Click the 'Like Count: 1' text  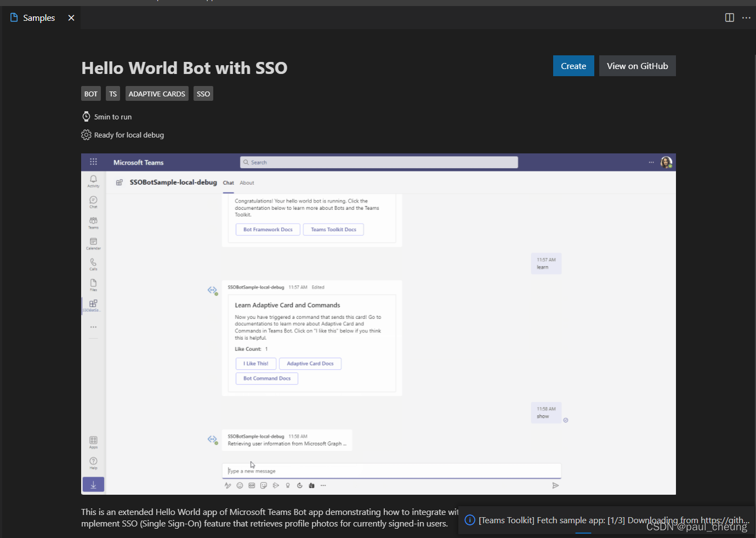(251, 349)
